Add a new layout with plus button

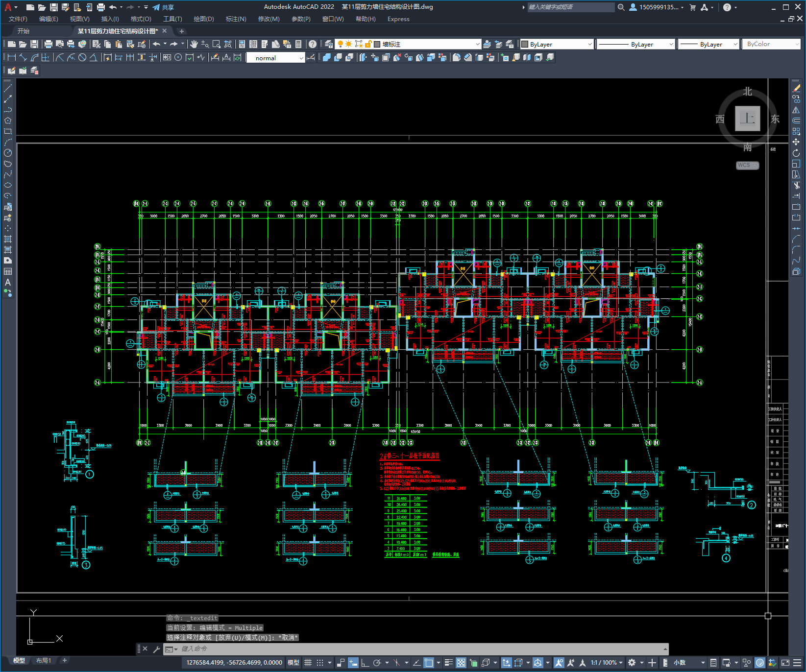64,661
